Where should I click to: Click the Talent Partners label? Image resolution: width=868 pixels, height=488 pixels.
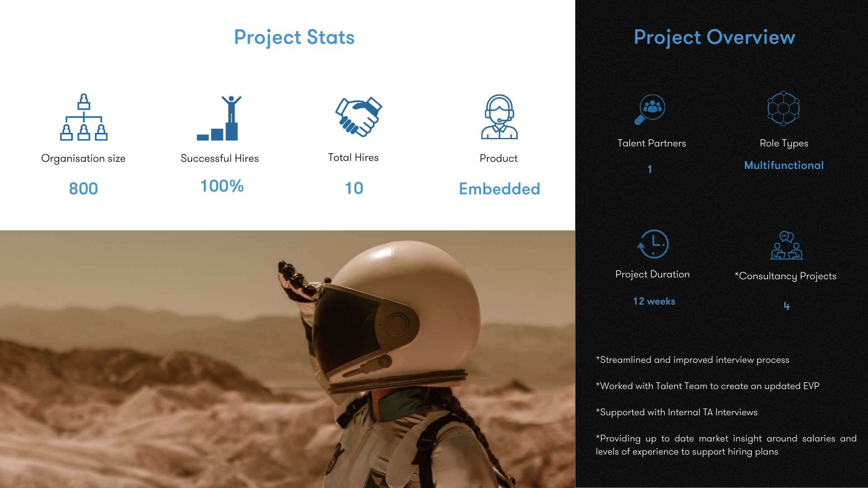click(x=652, y=143)
